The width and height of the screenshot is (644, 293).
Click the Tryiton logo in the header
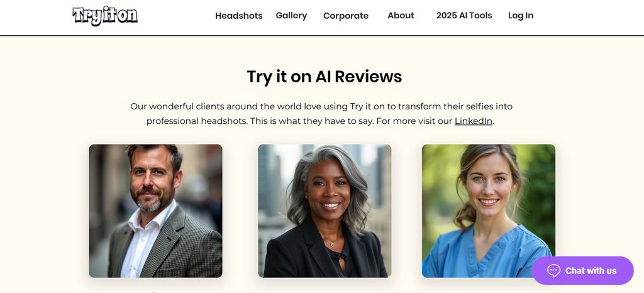click(105, 16)
